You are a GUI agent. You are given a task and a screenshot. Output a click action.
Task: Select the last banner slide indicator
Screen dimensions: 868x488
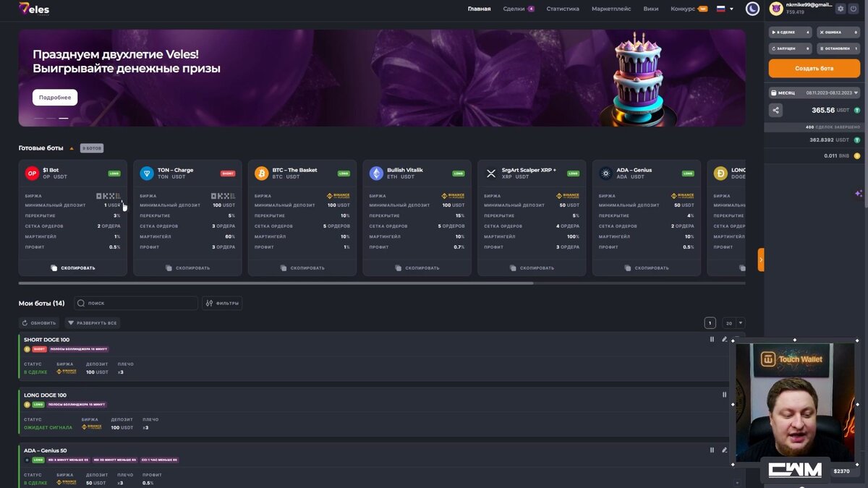point(64,118)
